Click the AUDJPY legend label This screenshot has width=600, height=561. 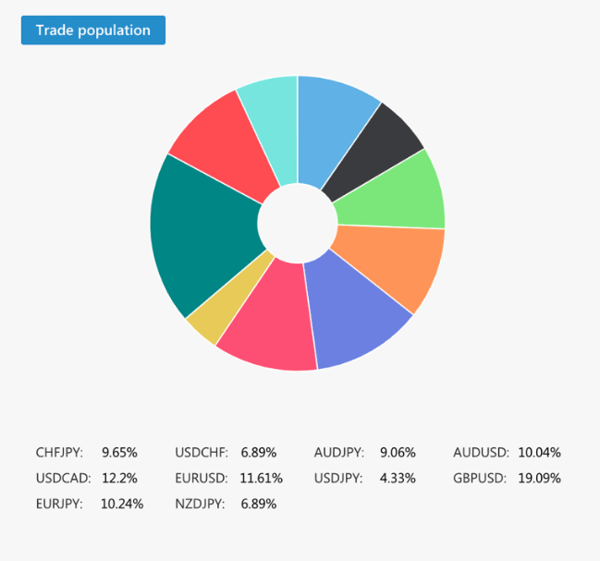click(339, 453)
